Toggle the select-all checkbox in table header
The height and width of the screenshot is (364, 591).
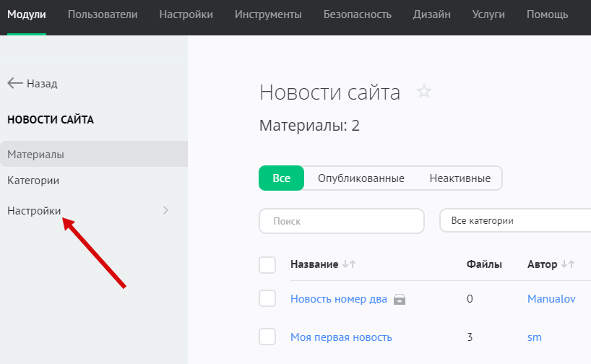click(x=267, y=265)
